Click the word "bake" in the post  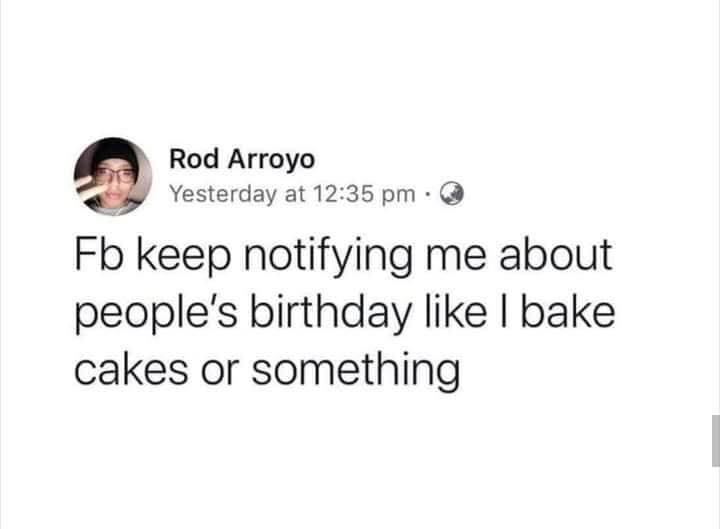tap(568, 312)
